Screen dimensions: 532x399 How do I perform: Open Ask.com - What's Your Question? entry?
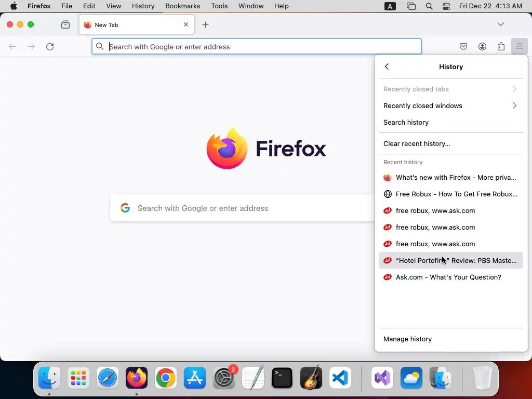coord(451,277)
